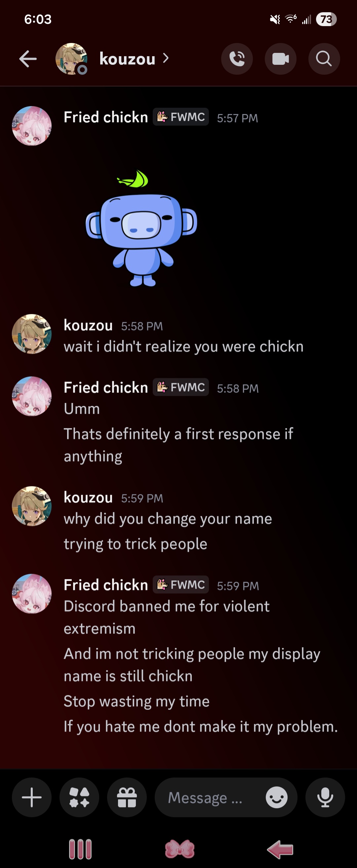357x868 pixels.
Task: Go home using the pink bow button
Action: tap(180, 849)
